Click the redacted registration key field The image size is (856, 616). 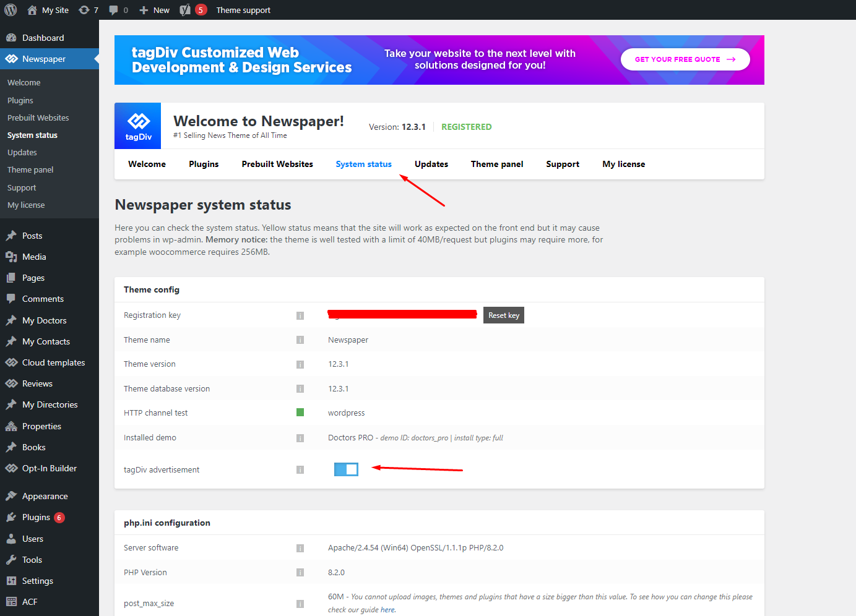pos(402,314)
